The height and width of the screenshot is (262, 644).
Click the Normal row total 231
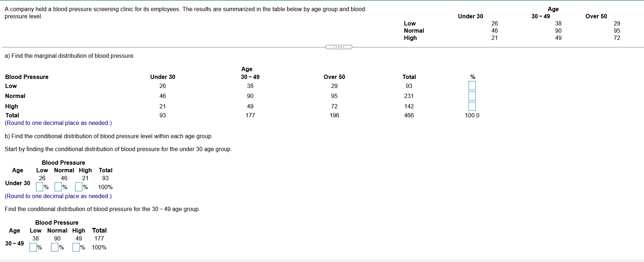pyautogui.click(x=409, y=96)
